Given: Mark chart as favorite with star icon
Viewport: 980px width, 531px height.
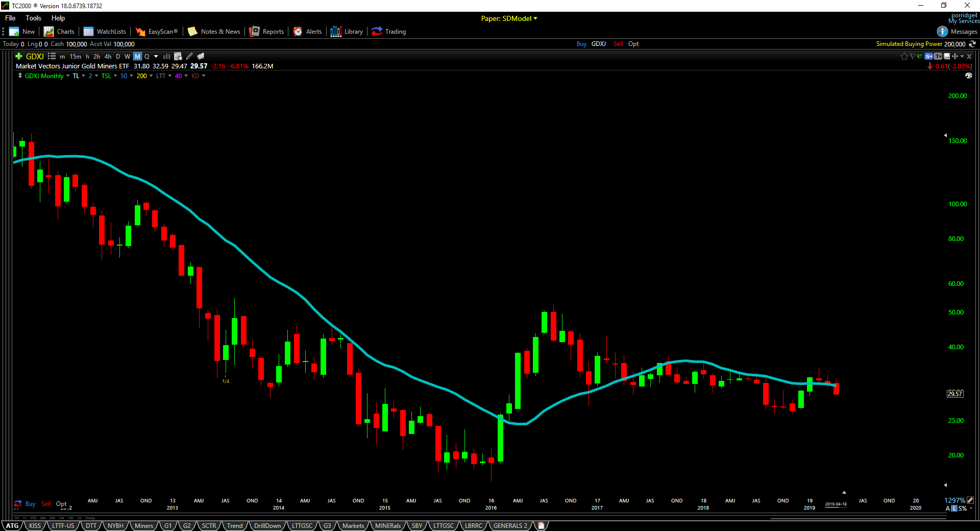Looking at the screenshot, I should [904, 56].
